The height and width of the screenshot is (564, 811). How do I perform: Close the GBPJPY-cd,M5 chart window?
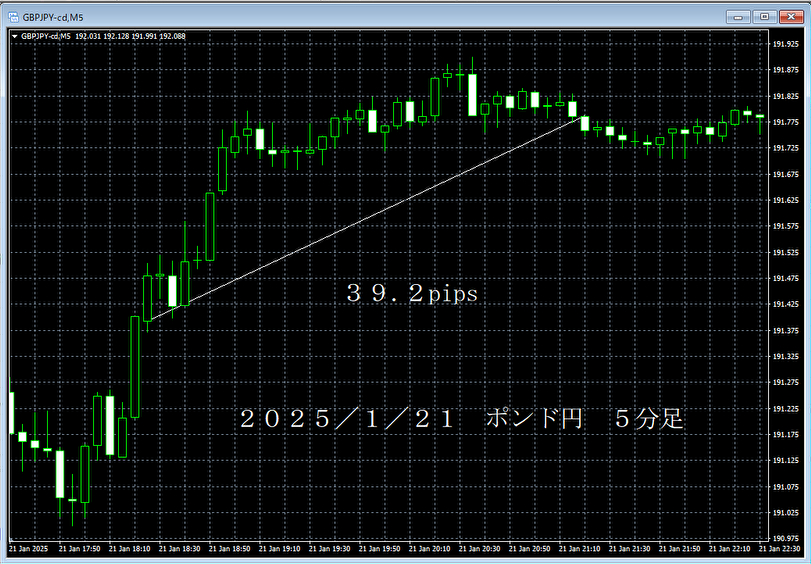click(x=791, y=17)
